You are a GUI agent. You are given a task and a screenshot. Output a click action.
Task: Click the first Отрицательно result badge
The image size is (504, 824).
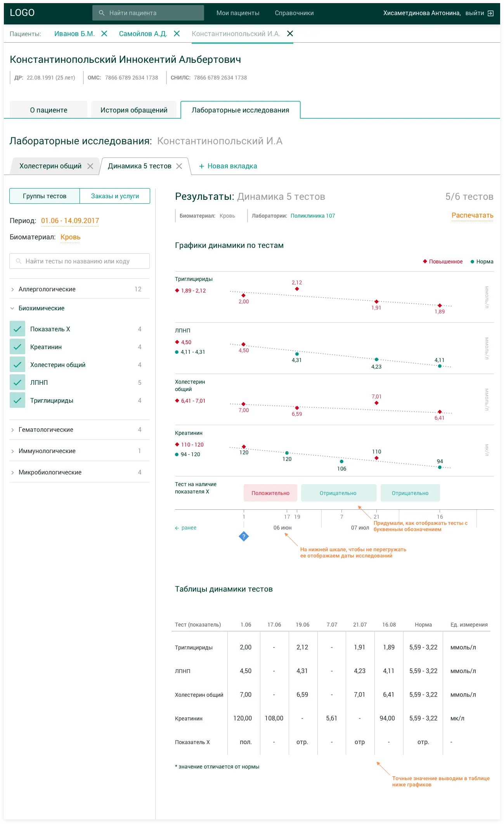coord(338,493)
